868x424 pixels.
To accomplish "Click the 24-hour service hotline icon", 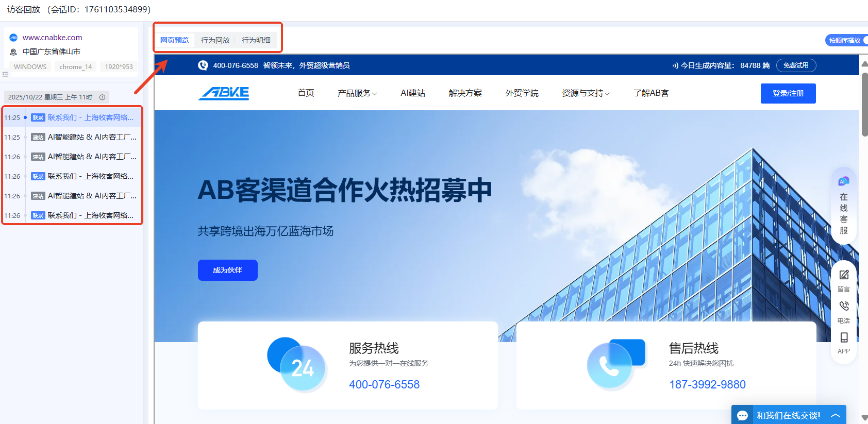I will 296,364.
